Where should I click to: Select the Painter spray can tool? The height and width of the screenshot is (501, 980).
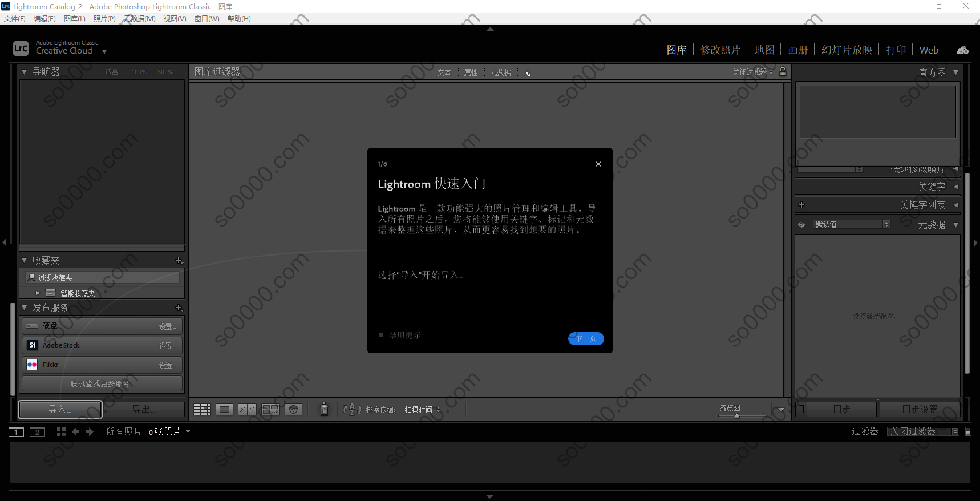pos(324,409)
